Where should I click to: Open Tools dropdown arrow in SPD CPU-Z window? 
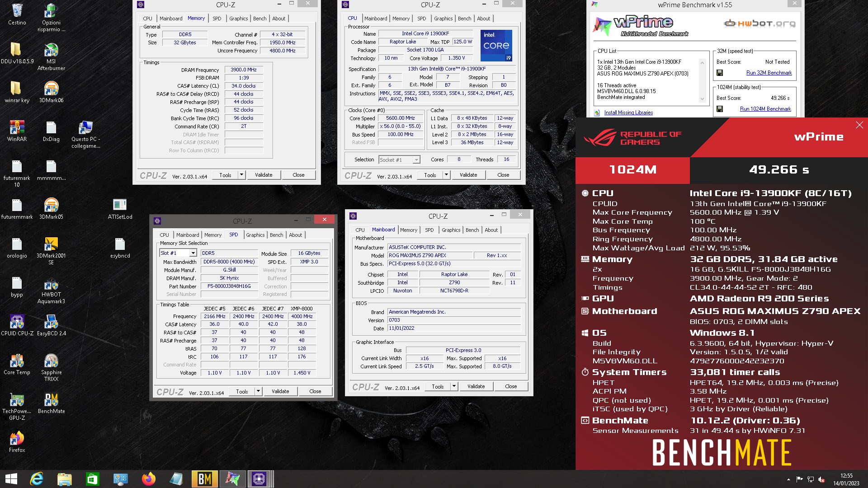258,391
